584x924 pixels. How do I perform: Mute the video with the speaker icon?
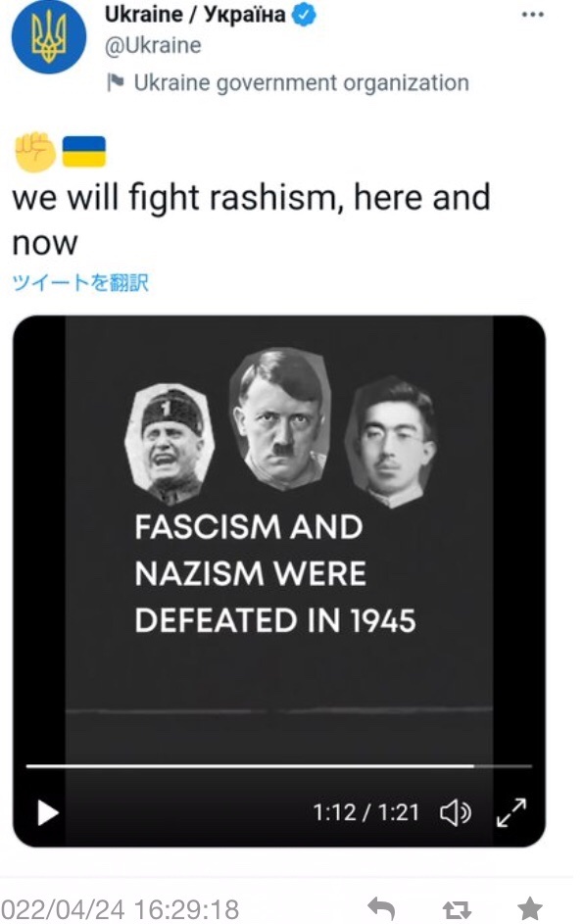456,812
